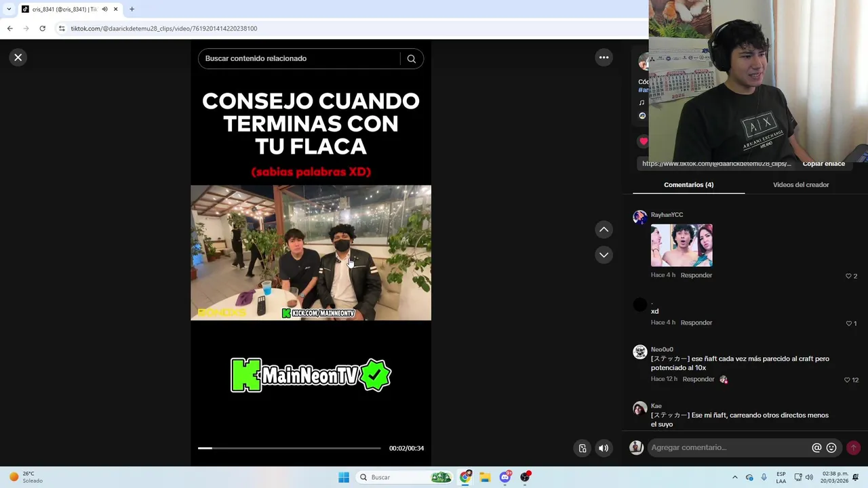
Task: Like Neo0u0's comment with 12 likes
Action: coord(847,380)
